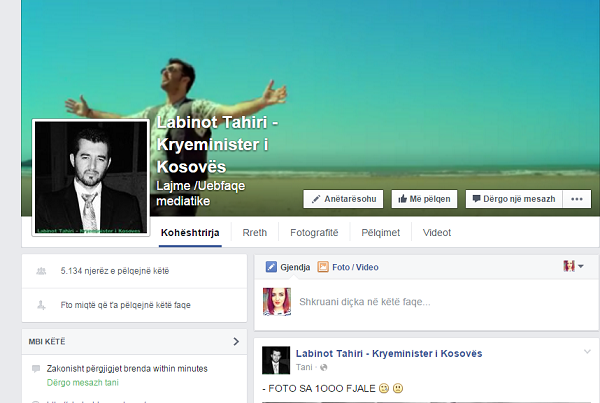This screenshot has width=600, height=403.
Task: Open the post options chevron
Action: pyautogui.click(x=587, y=351)
